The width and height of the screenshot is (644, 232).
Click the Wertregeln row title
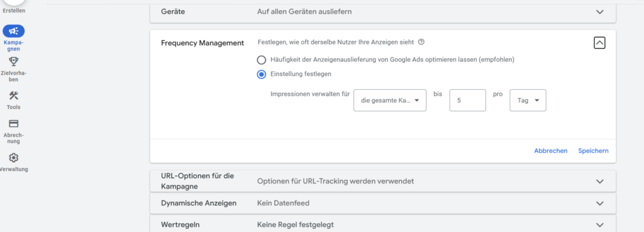180,224
